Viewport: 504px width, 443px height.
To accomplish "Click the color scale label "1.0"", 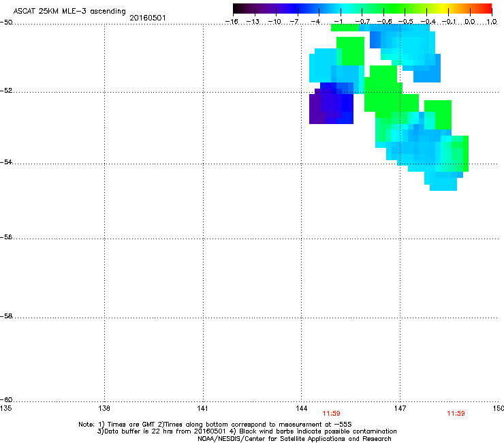I will click(x=492, y=22).
